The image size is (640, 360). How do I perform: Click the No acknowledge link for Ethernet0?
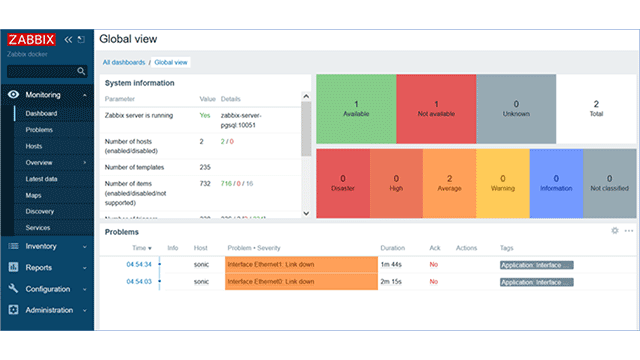(x=433, y=282)
